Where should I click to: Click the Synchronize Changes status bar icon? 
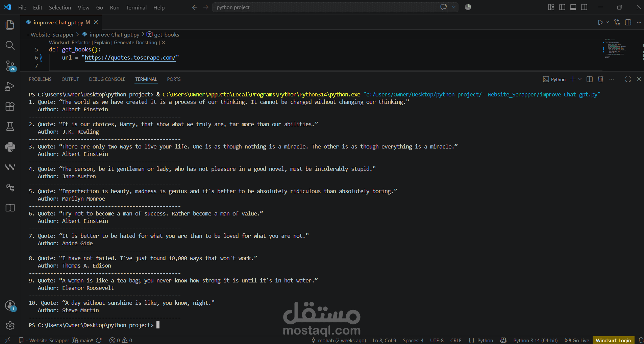pos(99,340)
